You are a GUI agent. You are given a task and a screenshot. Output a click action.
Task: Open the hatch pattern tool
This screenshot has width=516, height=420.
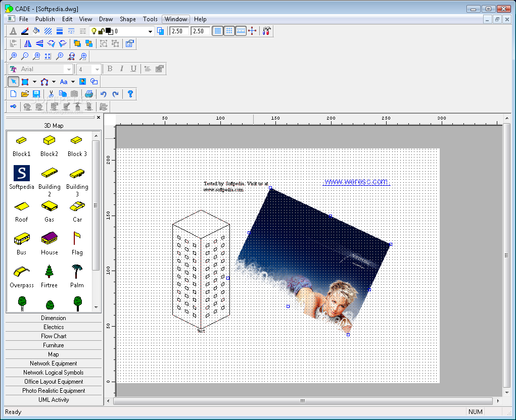[48, 31]
